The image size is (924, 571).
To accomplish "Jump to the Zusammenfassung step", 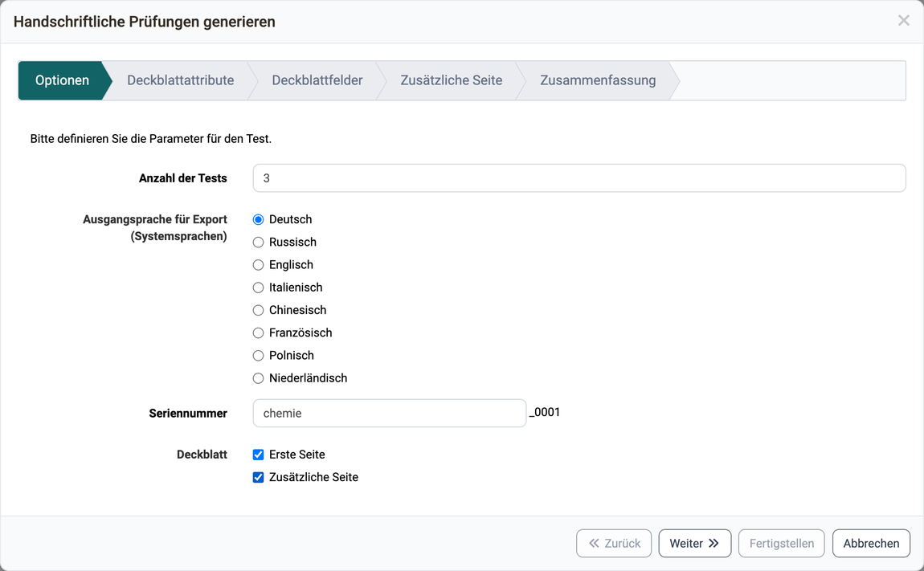I will tap(598, 80).
